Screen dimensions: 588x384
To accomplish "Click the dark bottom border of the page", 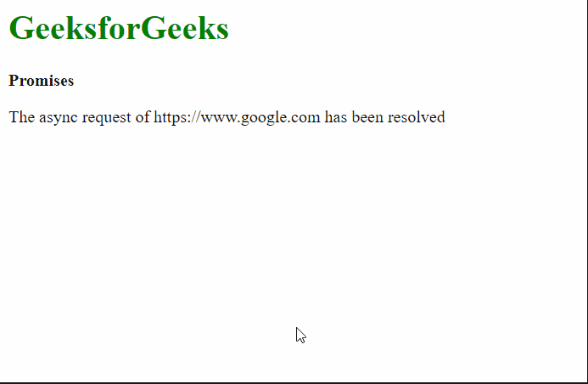I will point(294,383).
